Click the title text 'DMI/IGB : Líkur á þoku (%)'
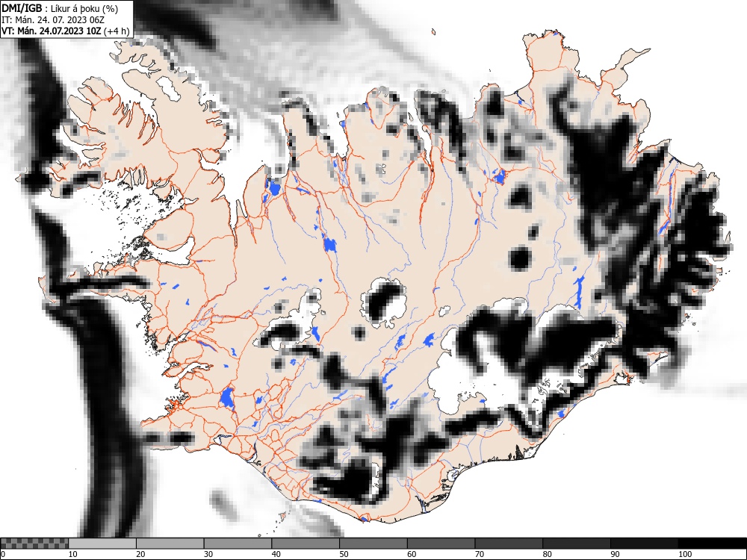The image size is (747, 560). point(60,8)
